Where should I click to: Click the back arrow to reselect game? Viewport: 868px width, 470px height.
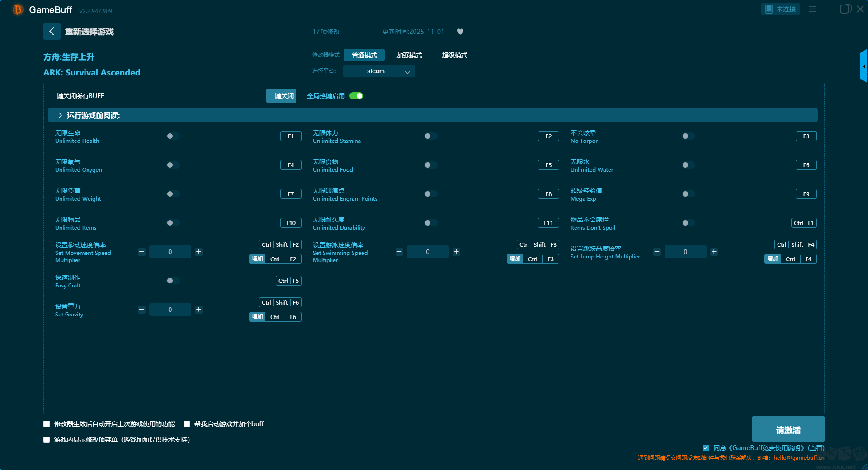click(x=52, y=31)
